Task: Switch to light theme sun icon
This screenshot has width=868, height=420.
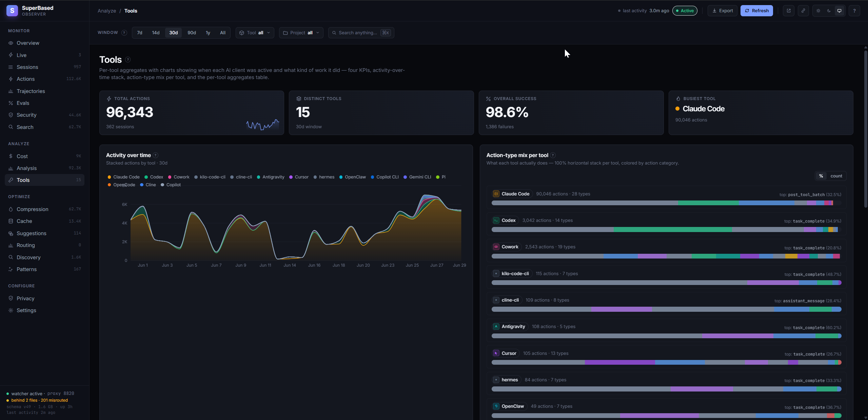Action: pyautogui.click(x=818, y=11)
